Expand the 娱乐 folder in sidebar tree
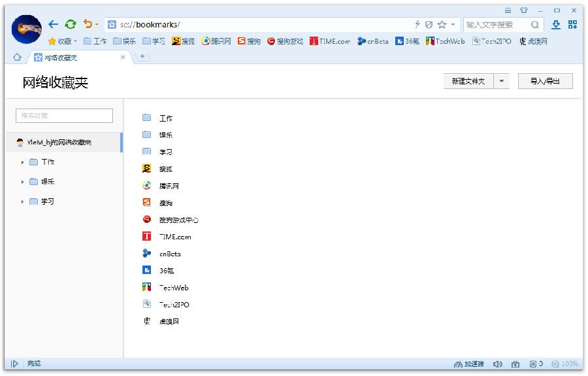This screenshot has height=376, width=588. coord(22,182)
